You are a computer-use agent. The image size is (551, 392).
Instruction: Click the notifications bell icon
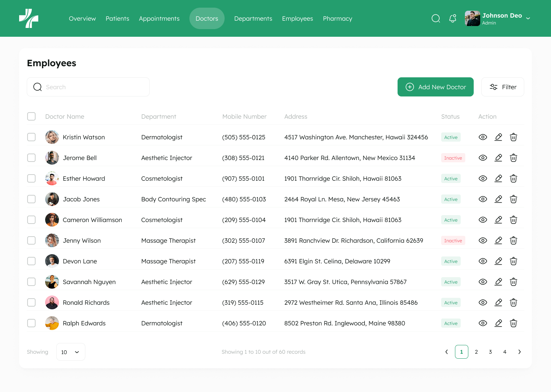453,18
